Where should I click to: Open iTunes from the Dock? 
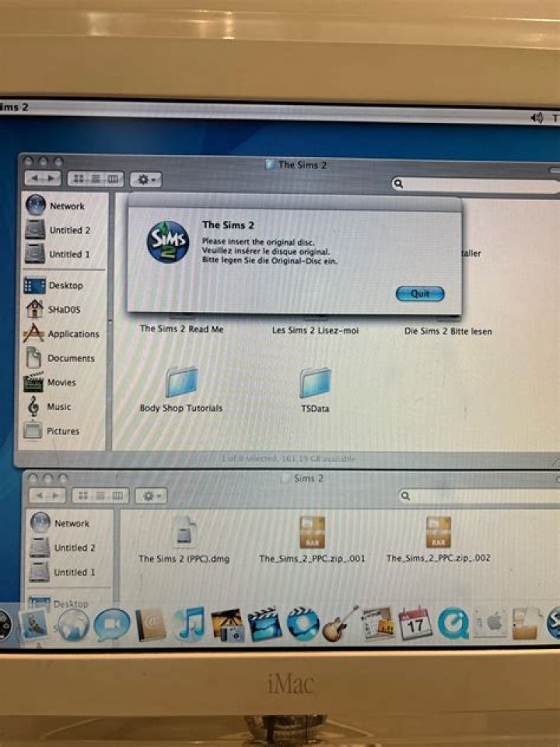point(189,624)
